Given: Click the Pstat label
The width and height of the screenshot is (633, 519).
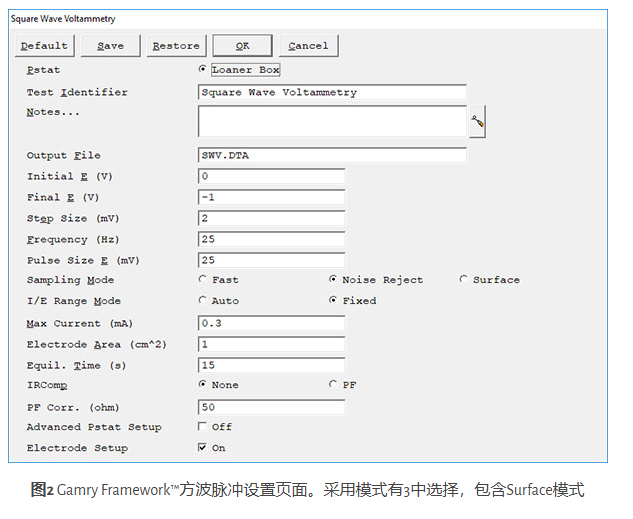Looking at the screenshot, I should point(43,70).
